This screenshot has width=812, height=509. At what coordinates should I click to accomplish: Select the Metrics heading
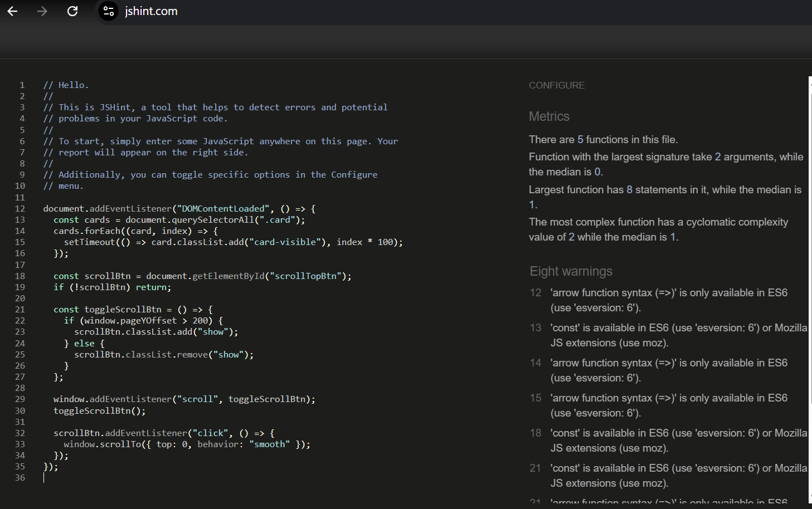pyautogui.click(x=549, y=116)
